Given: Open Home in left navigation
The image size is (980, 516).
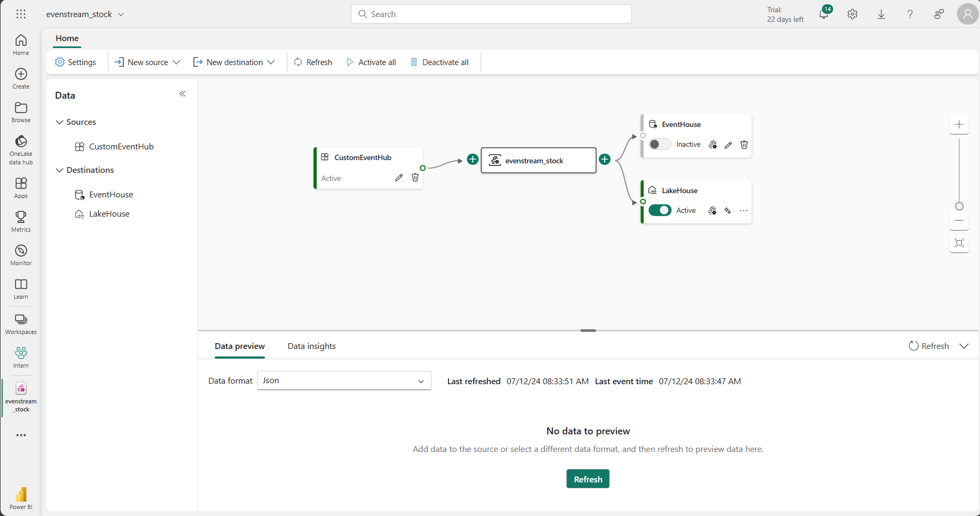Looking at the screenshot, I should (21, 45).
